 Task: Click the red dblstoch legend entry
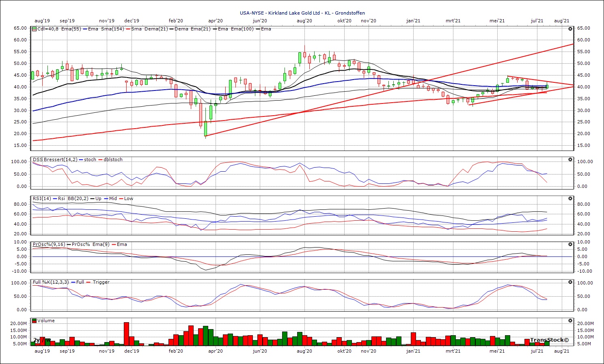[x=110, y=159]
